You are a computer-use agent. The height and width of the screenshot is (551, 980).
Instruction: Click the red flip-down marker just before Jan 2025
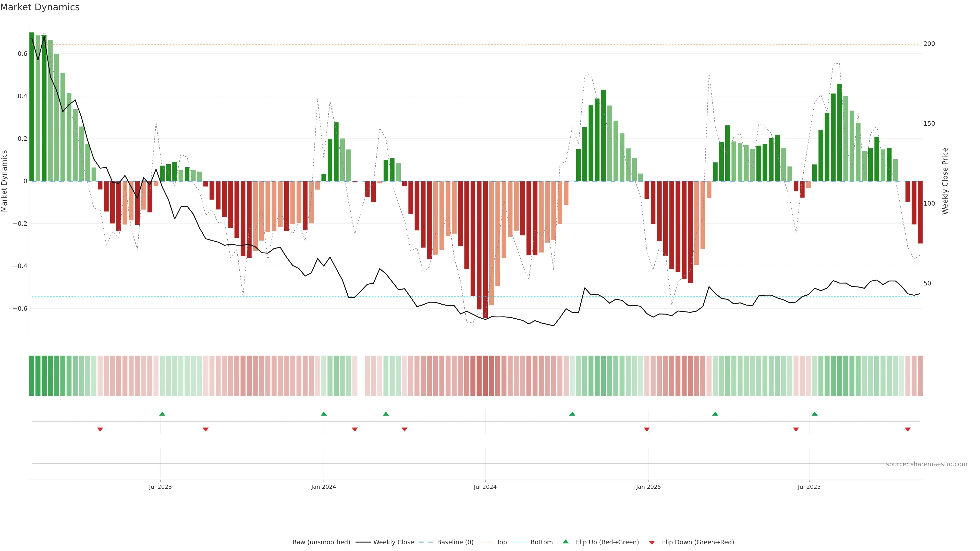tap(647, 429)
